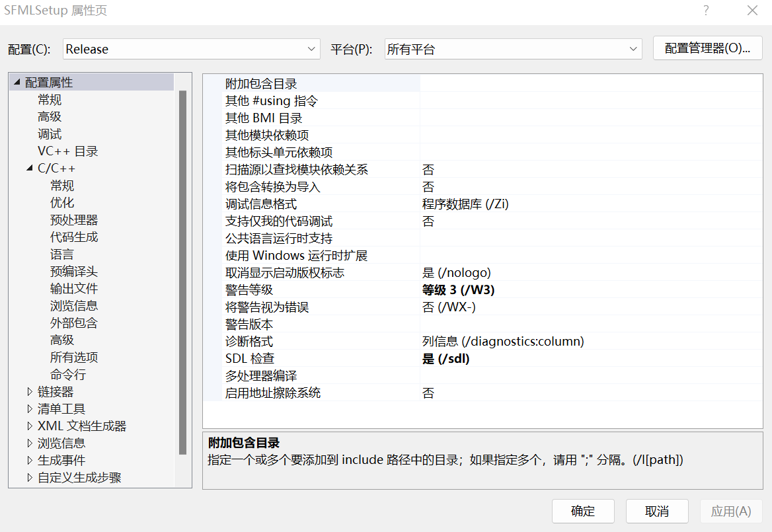Click 否 value of 启用地址擦除系统

428,393
